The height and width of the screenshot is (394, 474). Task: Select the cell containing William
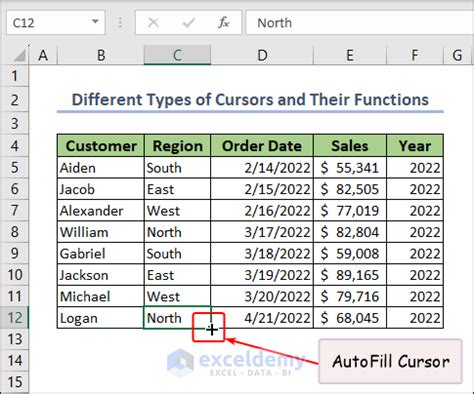point(101,232)
